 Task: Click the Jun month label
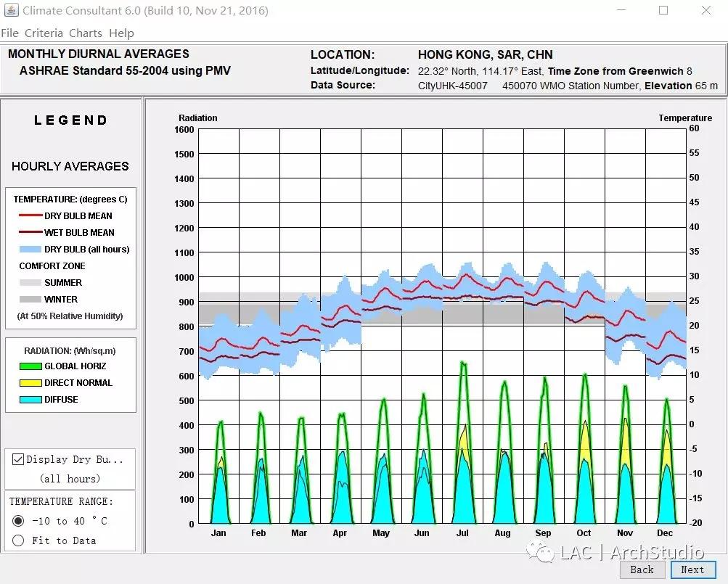(422, 533)
